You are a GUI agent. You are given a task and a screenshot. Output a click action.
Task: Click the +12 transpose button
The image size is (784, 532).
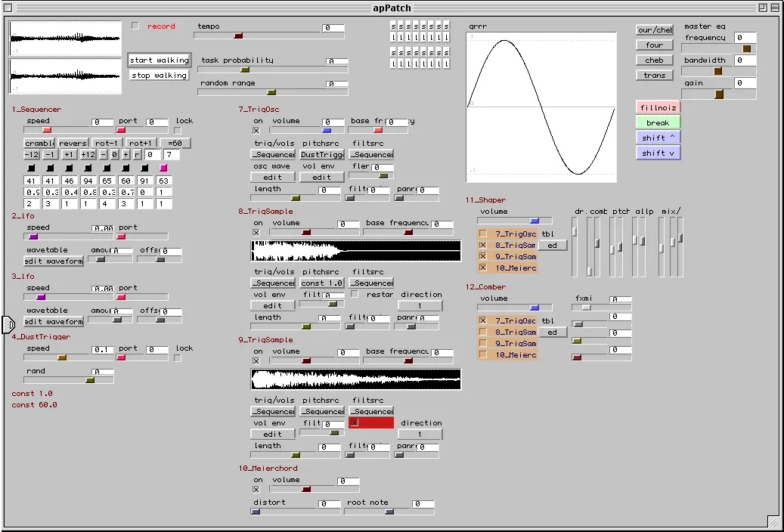coord(88,154)
